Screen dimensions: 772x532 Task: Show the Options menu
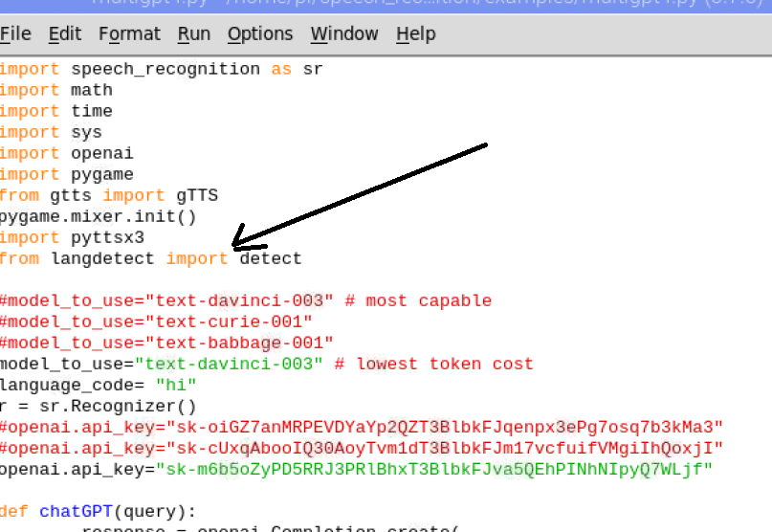coord(260,34)
